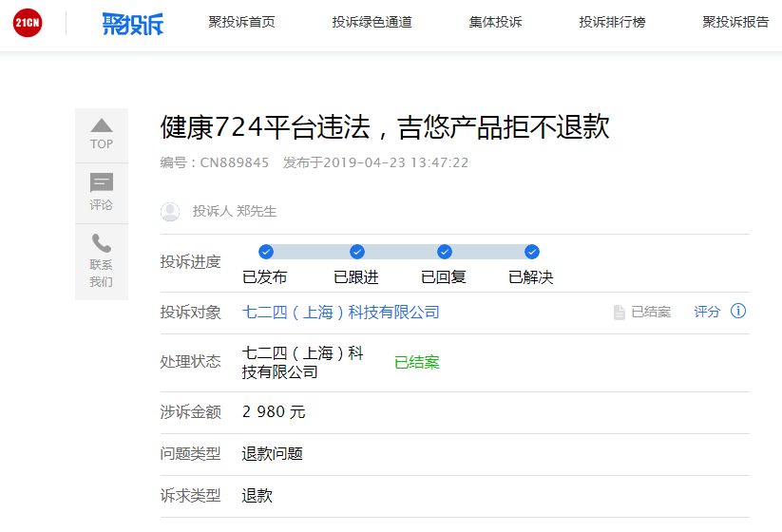Click the green 已结案 status
This screenshot has width=782, height=532.
point(416,362)
